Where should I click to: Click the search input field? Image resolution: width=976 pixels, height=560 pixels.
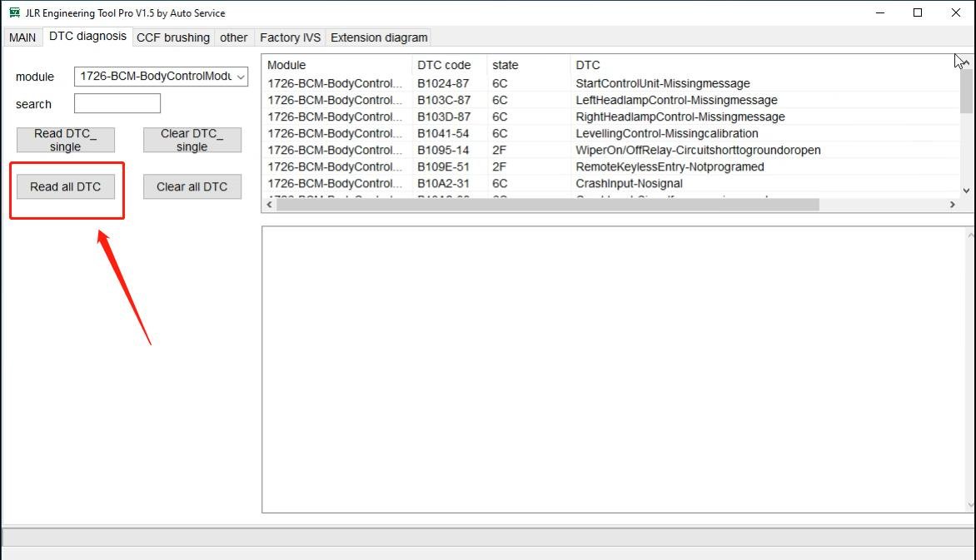[x=117, y=103]
